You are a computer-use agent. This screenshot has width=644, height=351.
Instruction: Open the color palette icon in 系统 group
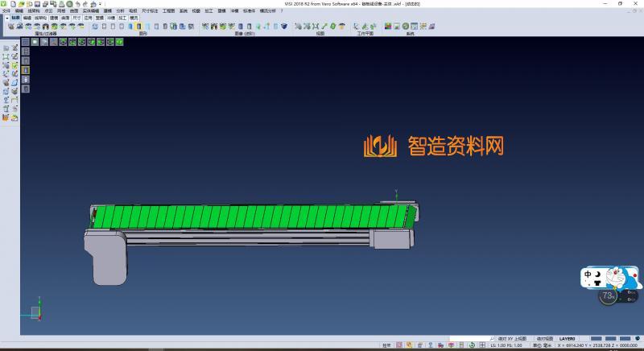[x=388, y=27]
